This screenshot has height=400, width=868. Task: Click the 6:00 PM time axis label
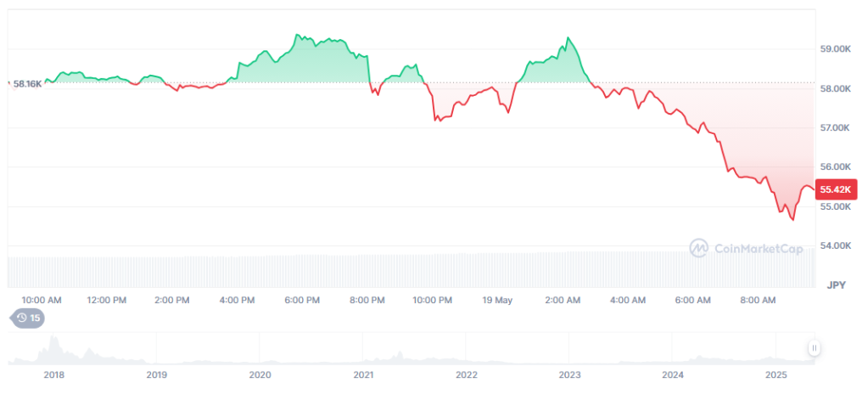click(302, 300)
